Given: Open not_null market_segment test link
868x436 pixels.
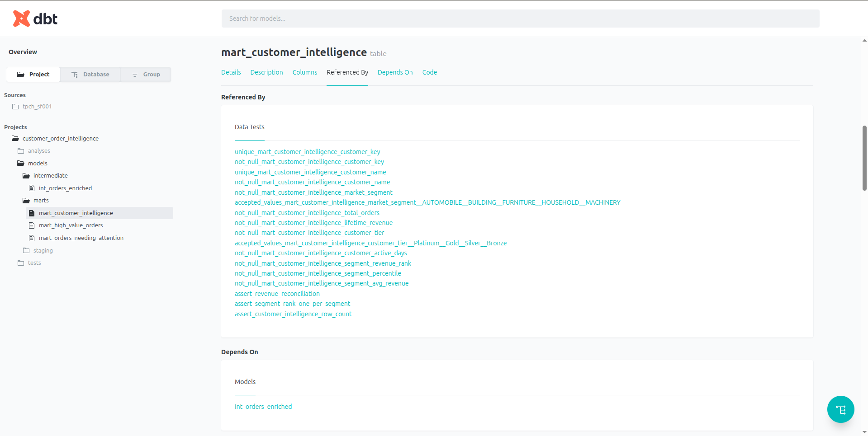Looking at the screenshot, I should [313, 192].
